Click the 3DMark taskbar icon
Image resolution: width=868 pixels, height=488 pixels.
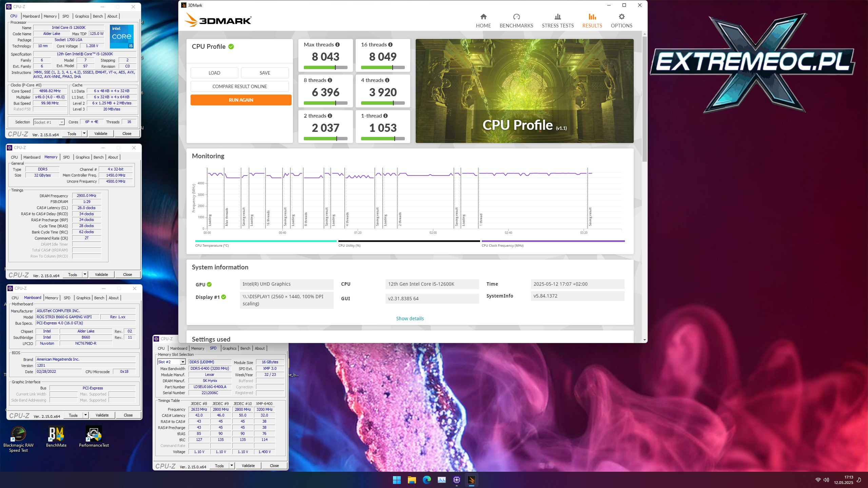pos(471,480)
